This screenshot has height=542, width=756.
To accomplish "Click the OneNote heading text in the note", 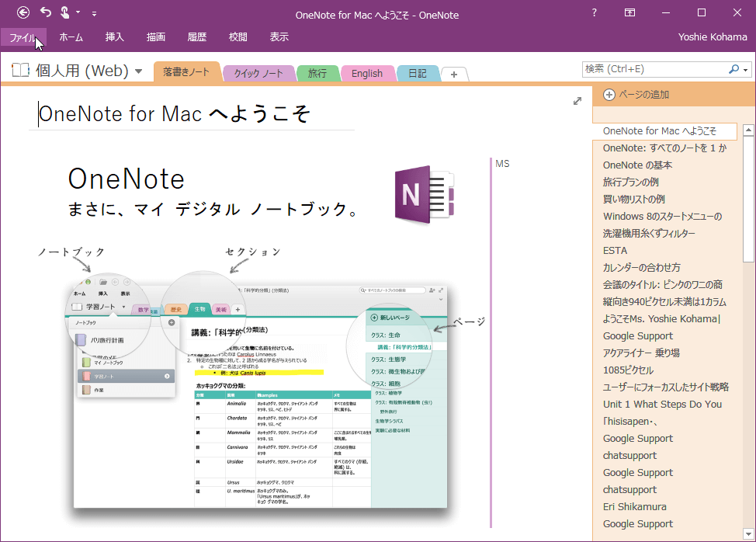I will point(127,179).
